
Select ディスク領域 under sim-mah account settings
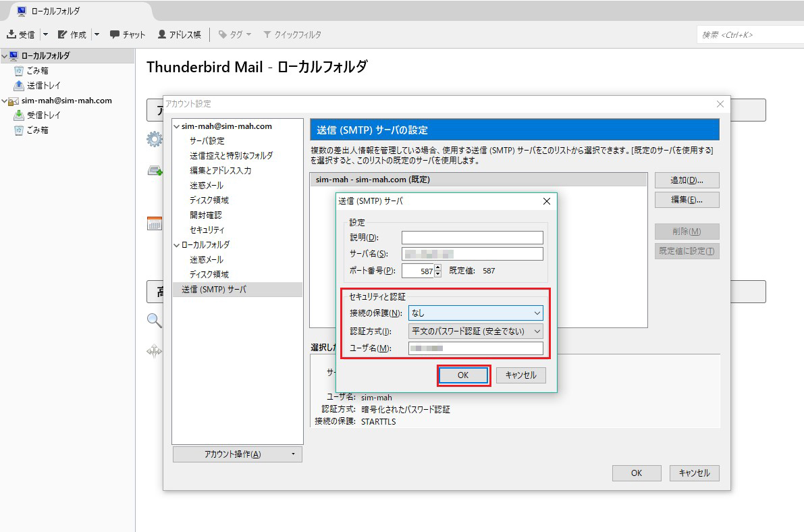[x=209, y=201]
